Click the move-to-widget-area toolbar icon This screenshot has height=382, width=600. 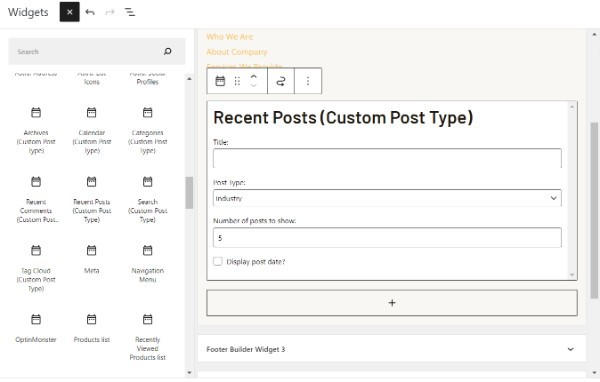(281, 81)
